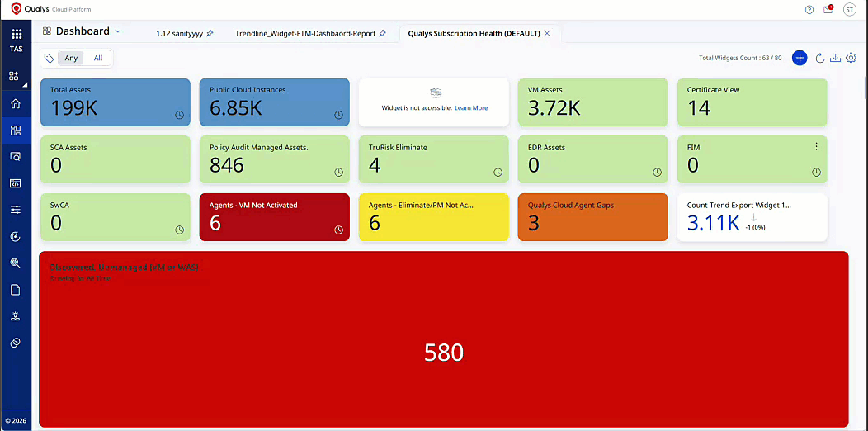Open the code window icon in the sidebar
868x431 pixels.
(16, 183)
